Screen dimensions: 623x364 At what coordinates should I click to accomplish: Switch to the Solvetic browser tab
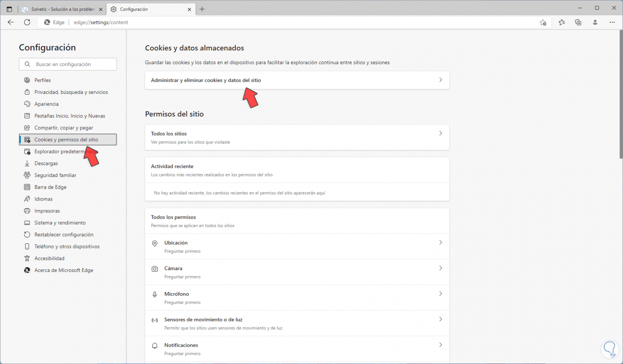62,9
